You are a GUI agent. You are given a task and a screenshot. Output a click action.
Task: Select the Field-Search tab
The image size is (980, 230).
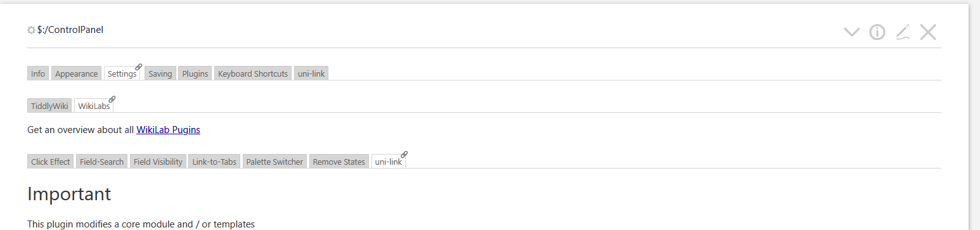(102, 162)
